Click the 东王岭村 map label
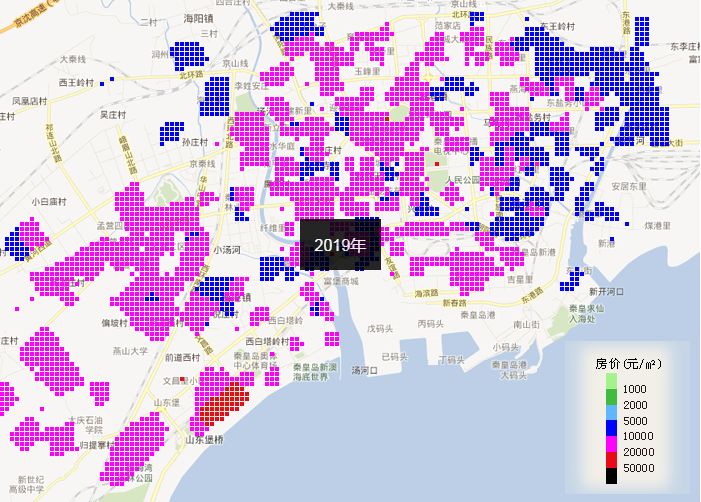The image size is (701, 502). (557, 26)
